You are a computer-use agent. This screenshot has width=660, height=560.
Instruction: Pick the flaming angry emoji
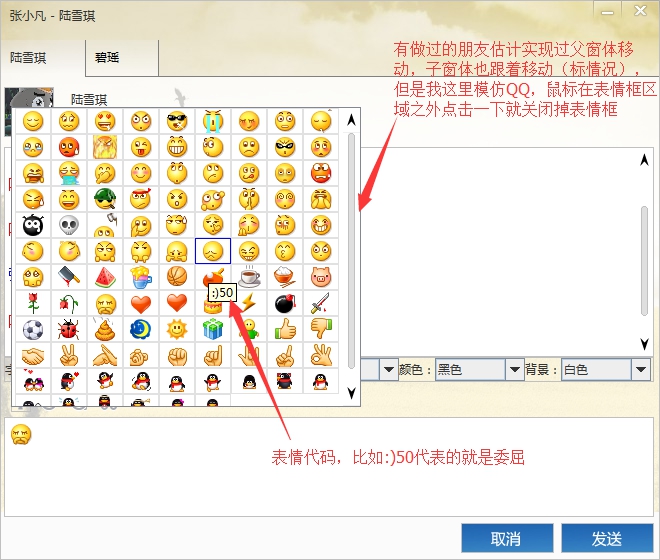click(x=105, y=147)
